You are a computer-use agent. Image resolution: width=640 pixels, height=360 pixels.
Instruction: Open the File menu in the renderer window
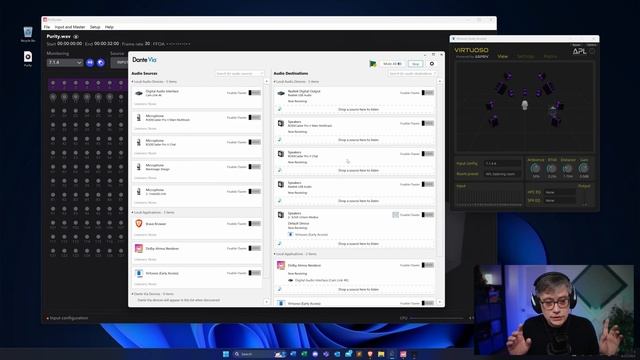[47, 27]
